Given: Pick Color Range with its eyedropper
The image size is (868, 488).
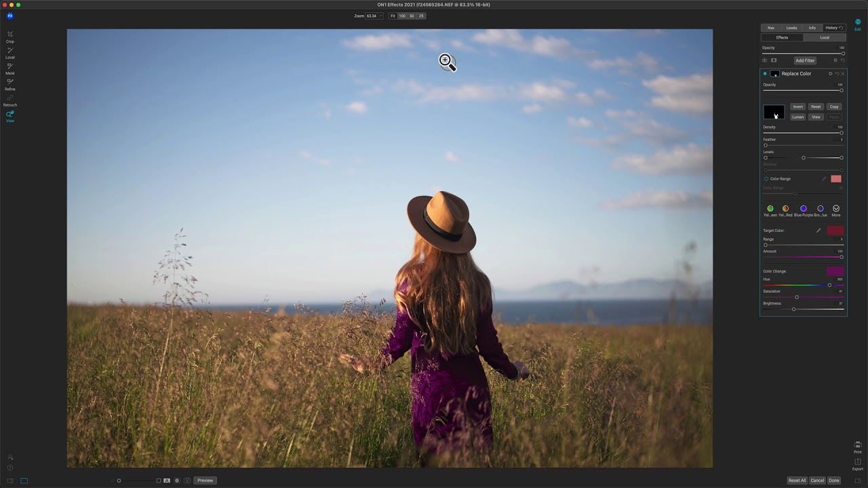Looking at the screenshot, I should [824, 179].
